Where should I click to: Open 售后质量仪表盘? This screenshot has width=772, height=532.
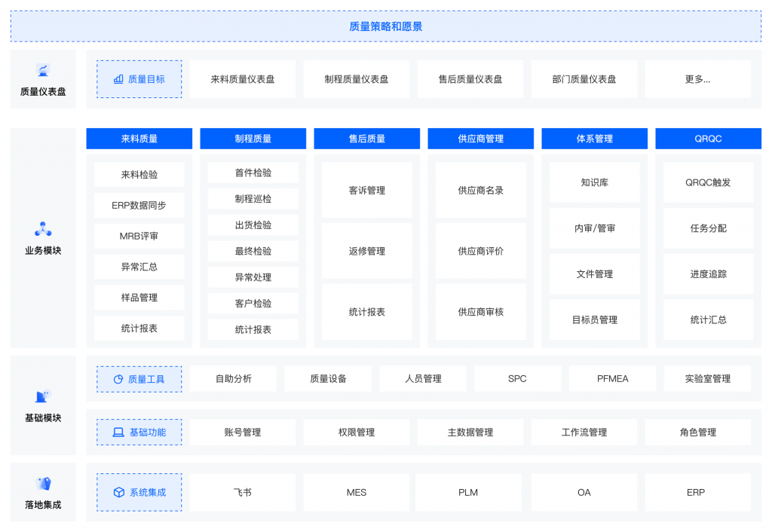tap(470, 79)
